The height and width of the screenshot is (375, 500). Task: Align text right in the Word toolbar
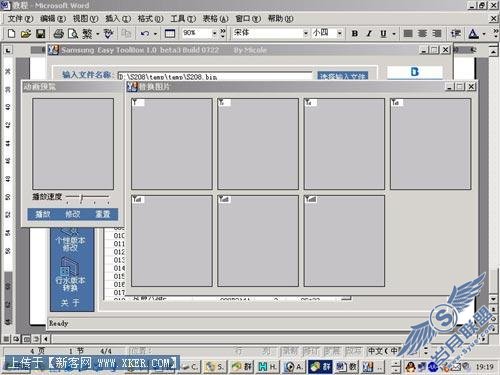437,33
